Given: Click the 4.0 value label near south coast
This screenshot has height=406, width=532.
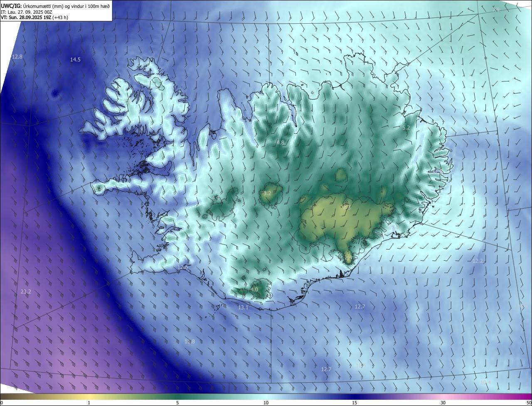Looking at the screenshot, I should pos(254,290).
